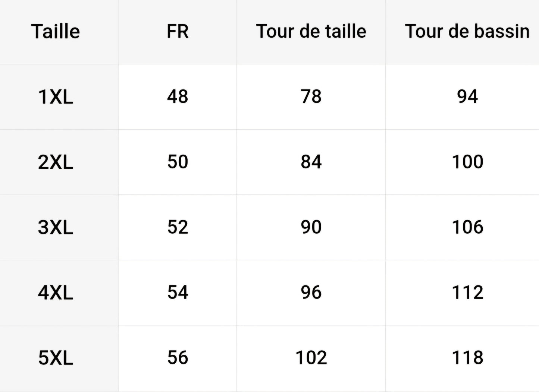Select the 4XL size row label
This screenshot has width=539, height=392.
(x=56, y=293)
